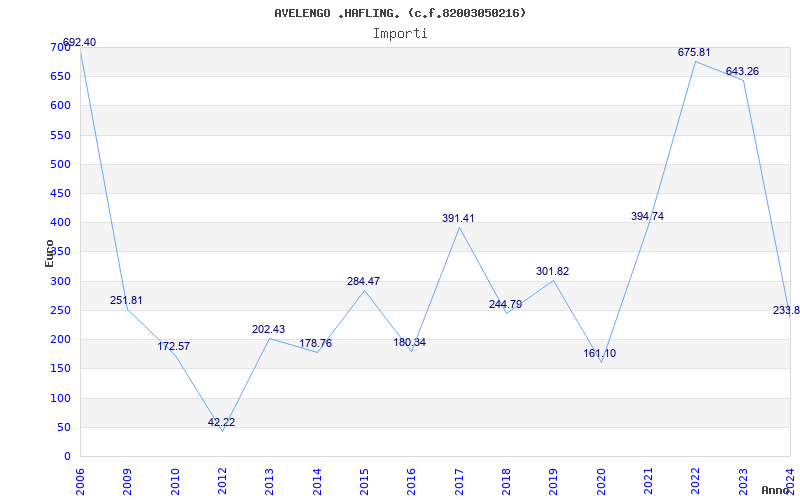Select the 202.43 data label
This screenshot has height=500, width=800.
point(268,330)
